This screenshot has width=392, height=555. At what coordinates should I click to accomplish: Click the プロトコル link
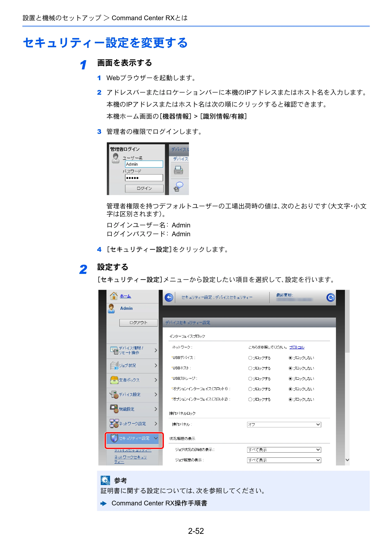click(x=297, y=347)
